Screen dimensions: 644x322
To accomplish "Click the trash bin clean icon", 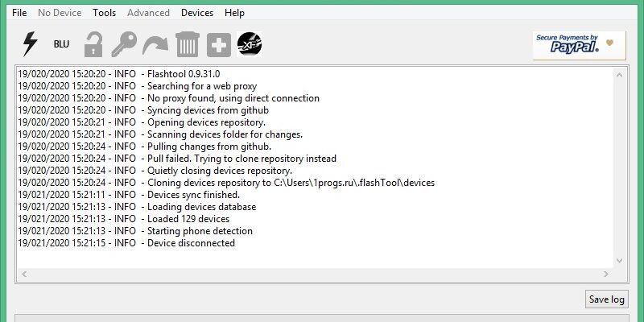I will pos(187,44).
